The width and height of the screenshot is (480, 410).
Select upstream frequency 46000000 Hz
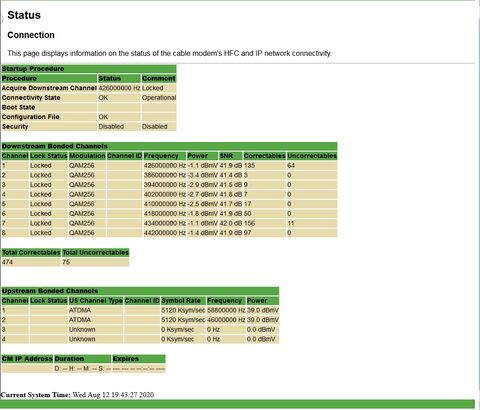coord(226,320)
